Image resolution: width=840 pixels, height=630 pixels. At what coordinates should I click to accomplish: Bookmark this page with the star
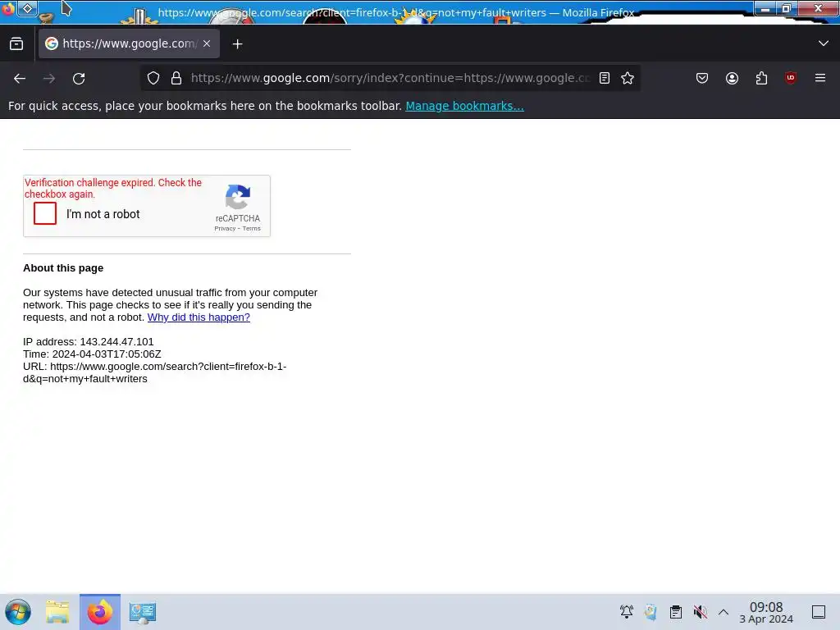(x=628, y=78)
